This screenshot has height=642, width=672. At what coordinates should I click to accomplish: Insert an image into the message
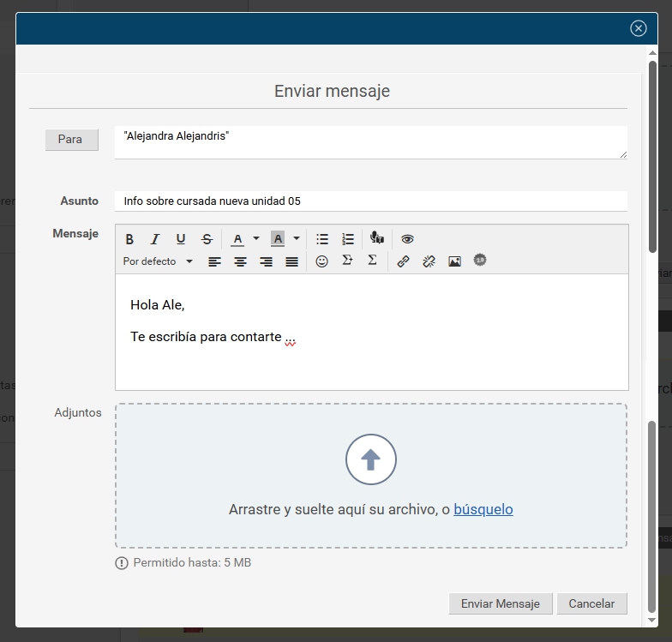pos(454,261)
